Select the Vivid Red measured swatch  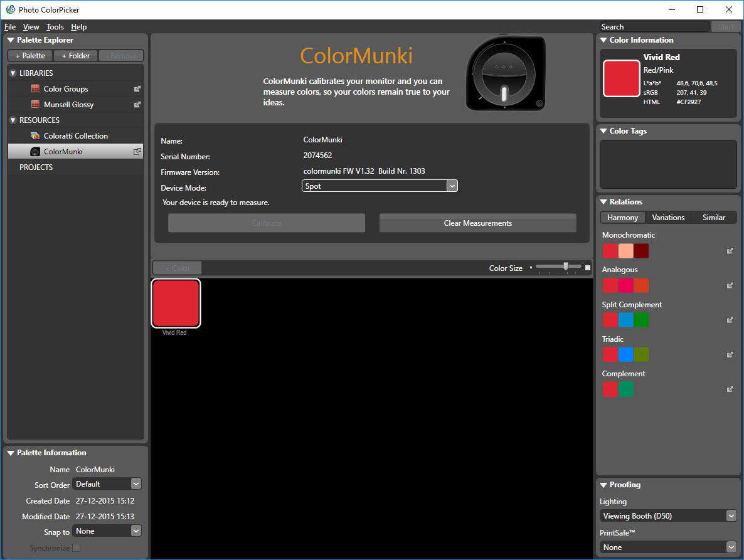pos(176,304)
